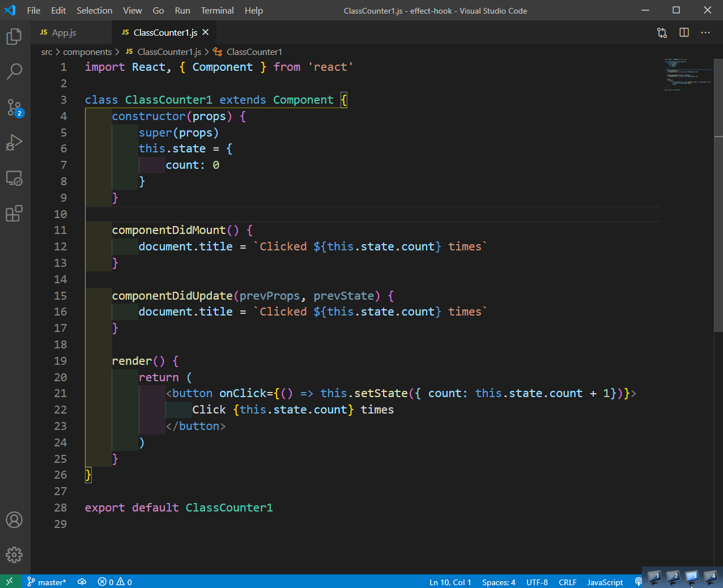Switch to virtual desktop 3 icon

pos(691,577)
